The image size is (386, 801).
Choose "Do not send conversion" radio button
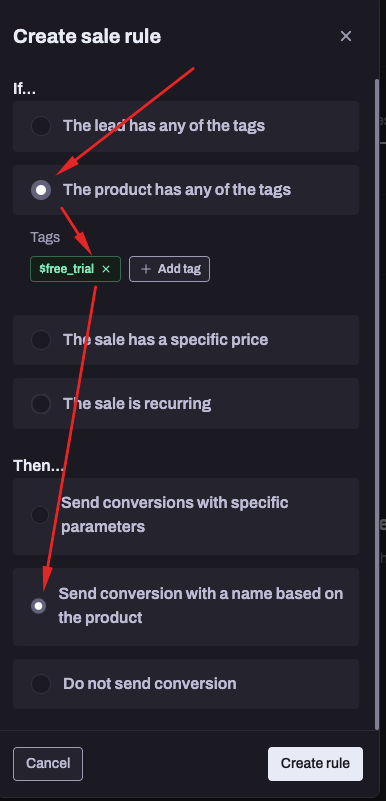(41, 684)
